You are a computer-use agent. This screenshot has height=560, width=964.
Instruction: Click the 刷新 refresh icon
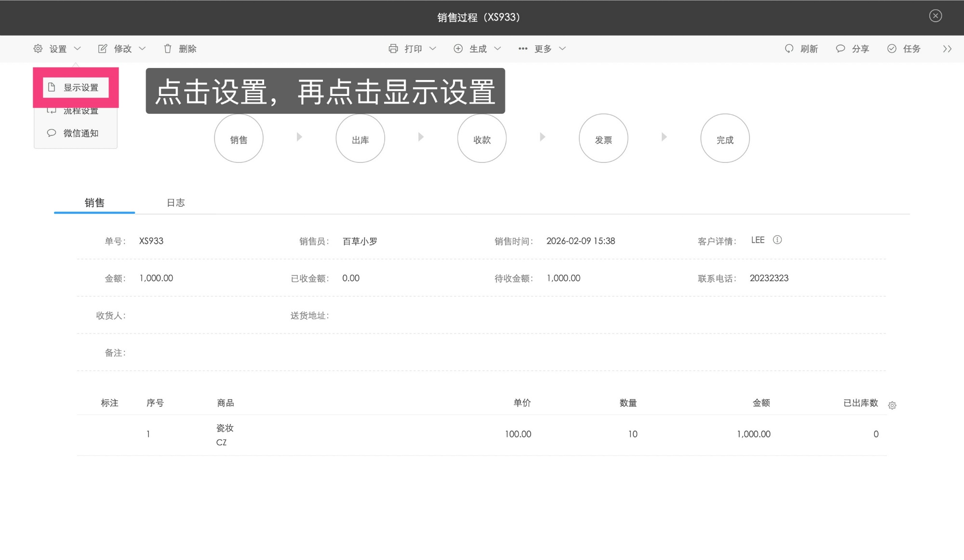point(789,49)
